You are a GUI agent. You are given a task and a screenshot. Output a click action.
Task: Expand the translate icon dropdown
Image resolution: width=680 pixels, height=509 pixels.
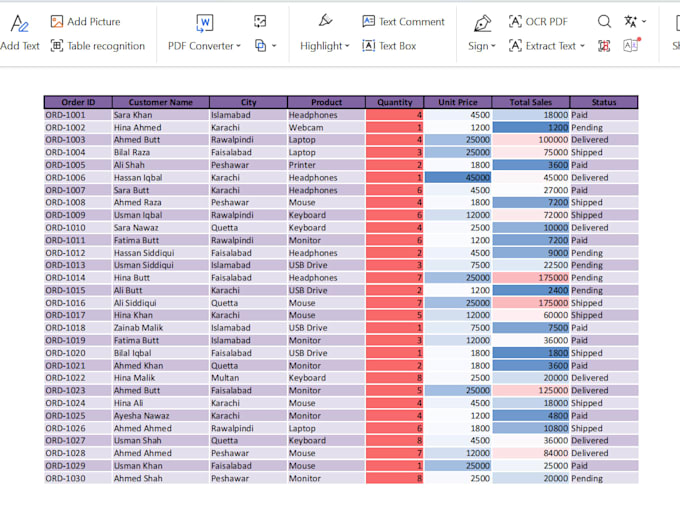[644, 21]
